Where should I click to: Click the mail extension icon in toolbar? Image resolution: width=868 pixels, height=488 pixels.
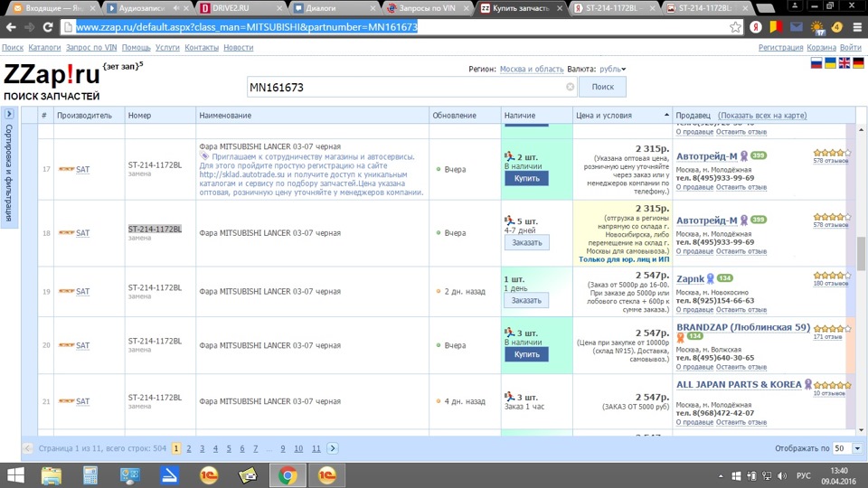[796, 26]
